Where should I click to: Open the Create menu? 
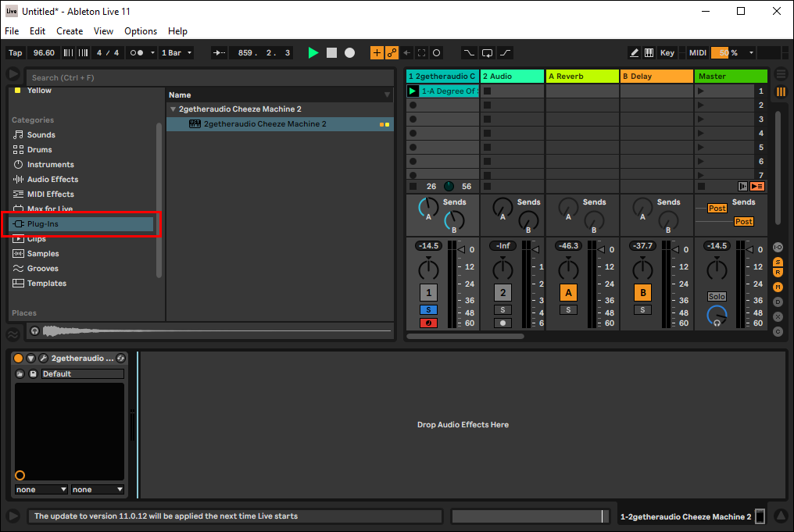[x=70, y=31]
